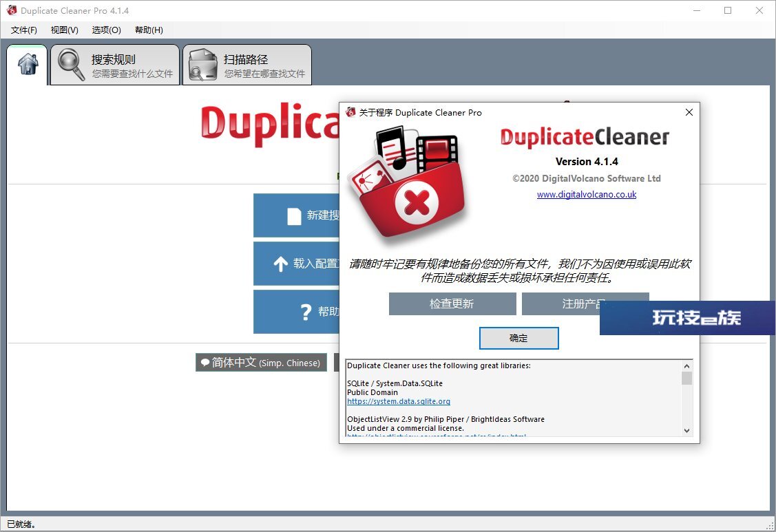Click the 检查更新 button
Screen dimensions: 776x532
(452, 304)
